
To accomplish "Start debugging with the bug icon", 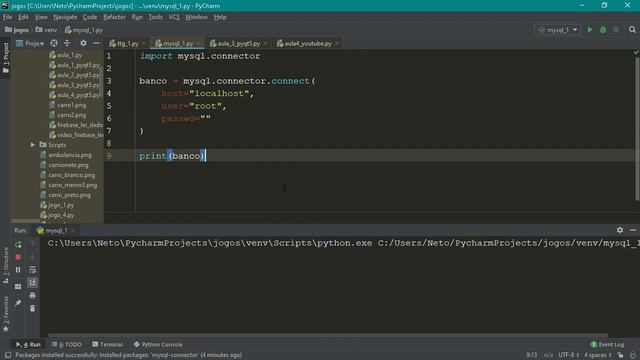I will click(603, 30).
